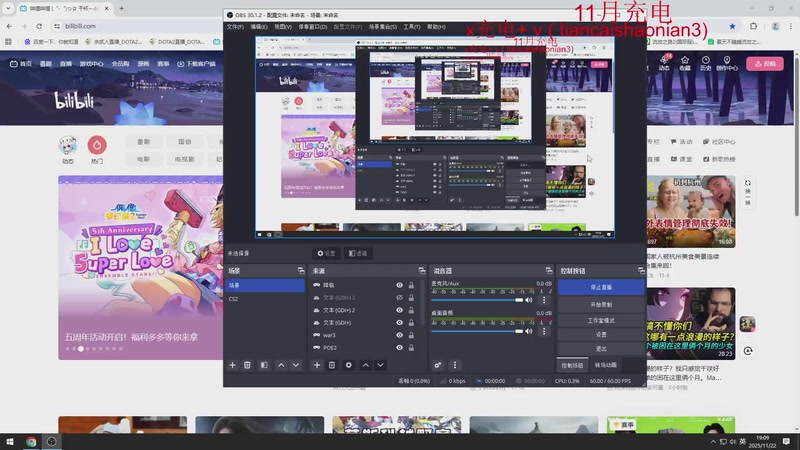Move scene down in Scenes panel
This screenshot has height=450, width=800.
click(x=296, y=365)
